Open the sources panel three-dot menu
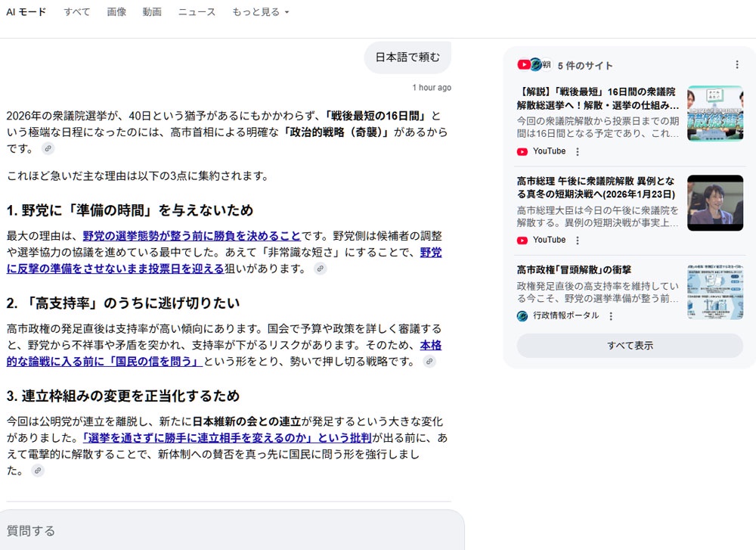 (737, 65)
